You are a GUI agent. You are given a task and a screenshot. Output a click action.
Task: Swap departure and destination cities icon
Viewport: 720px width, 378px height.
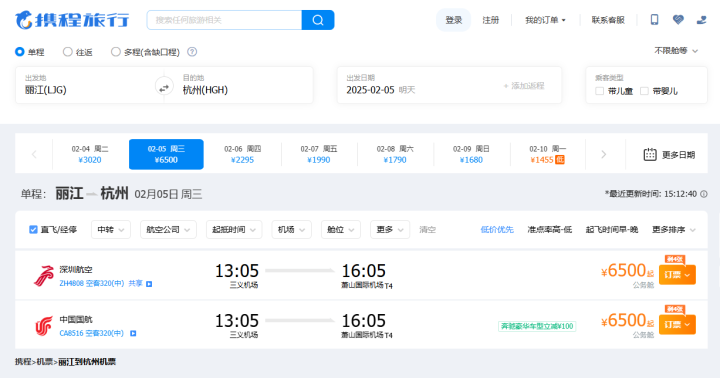pyautogui.click(x=164, y=87)
